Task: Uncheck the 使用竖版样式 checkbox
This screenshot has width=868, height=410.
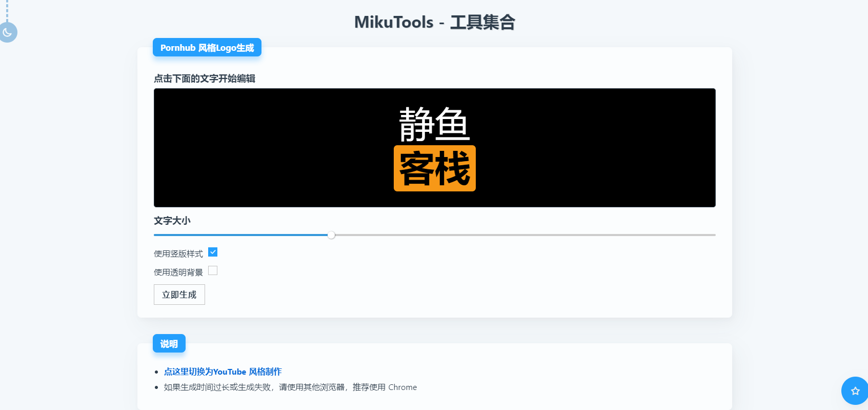Action: [x=213, y=252]
